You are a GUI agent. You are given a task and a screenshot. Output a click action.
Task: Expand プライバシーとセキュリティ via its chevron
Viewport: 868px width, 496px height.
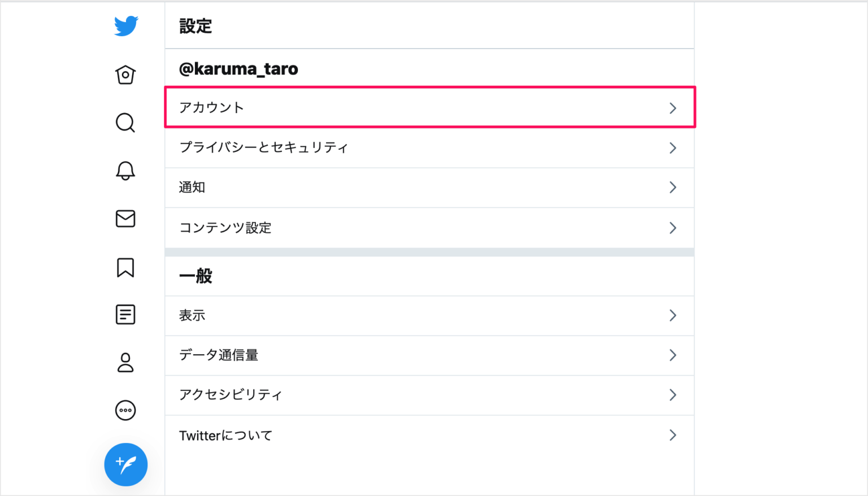coord(672,147)
